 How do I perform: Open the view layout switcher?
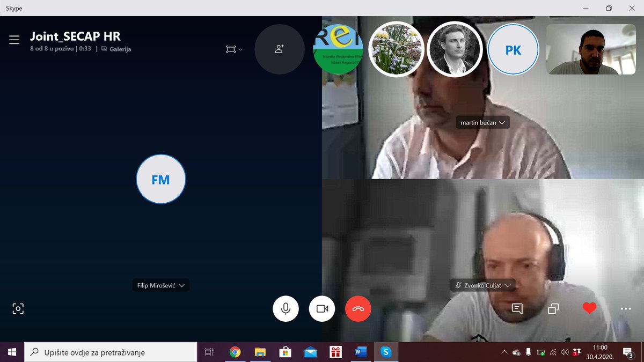coord(233,49)
